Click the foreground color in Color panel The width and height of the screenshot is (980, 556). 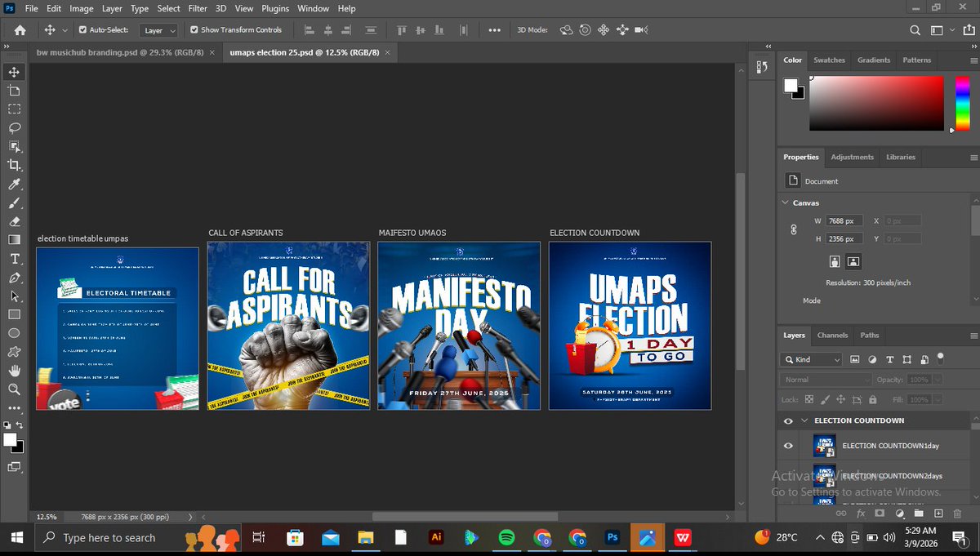791,85
